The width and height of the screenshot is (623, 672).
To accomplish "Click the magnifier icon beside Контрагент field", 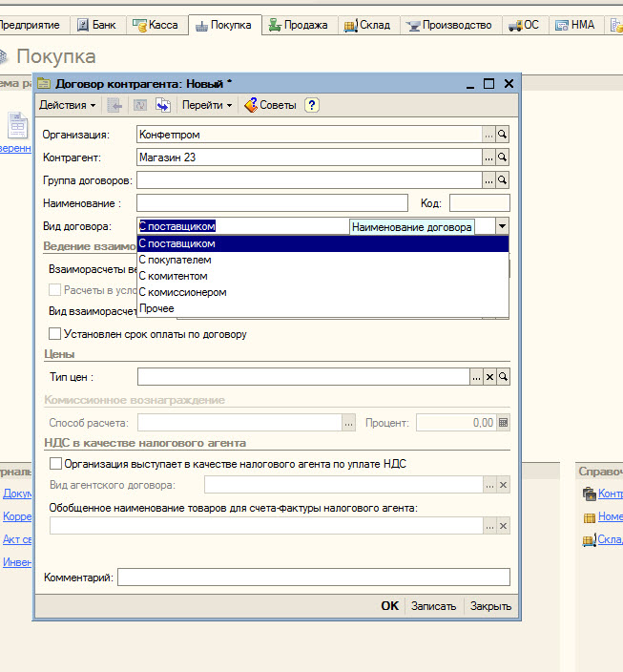I will tap(503, 157).
